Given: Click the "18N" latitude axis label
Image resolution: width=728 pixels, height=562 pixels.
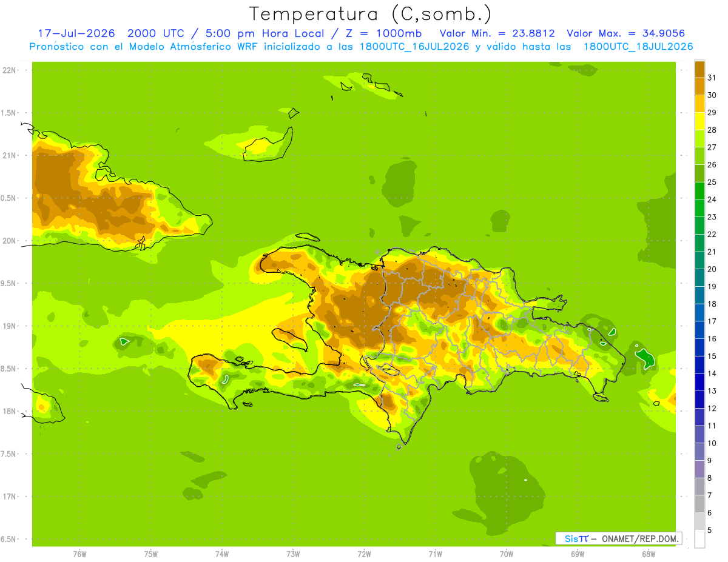Looking at the screenshot, I should pyautogui.click(x=8, y=411).
